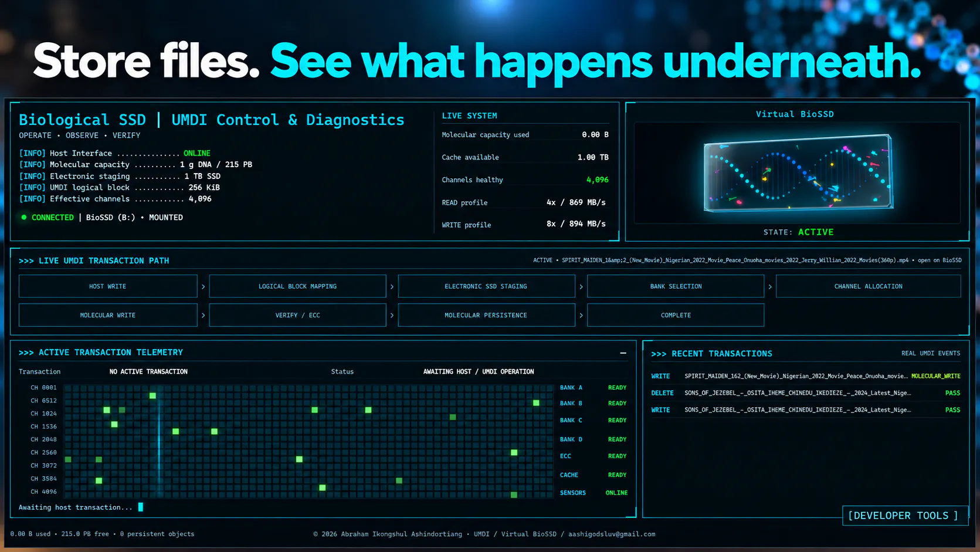Click the BANK B status row
Image resolution: width=980 pixels, height=552 pixels.
click(x=594, y=404)
